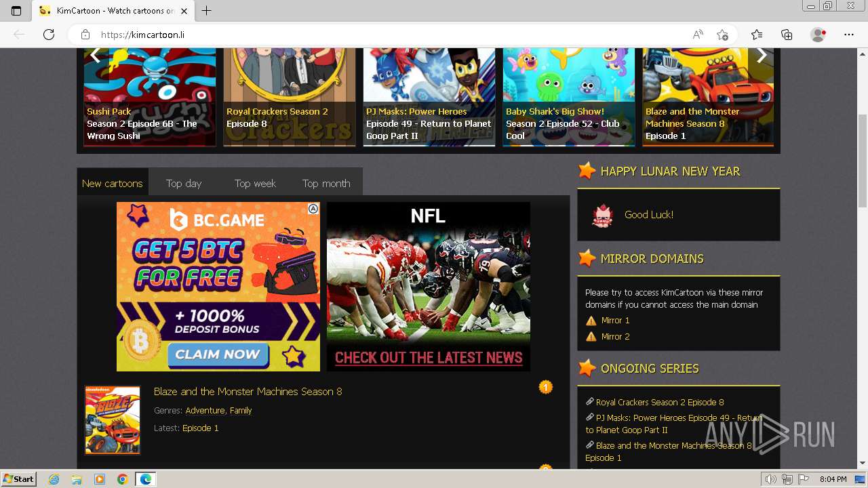Open Edge icon in taskbar
This screenshot has height=488, width=868.
pos(145,479)
